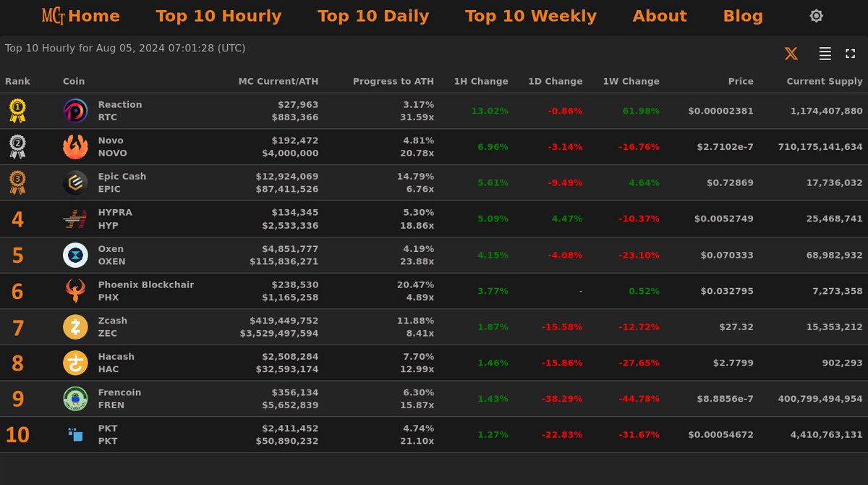868x485 pixels.
Task: Click the PKT coin logo
Action: coord(75,434)
